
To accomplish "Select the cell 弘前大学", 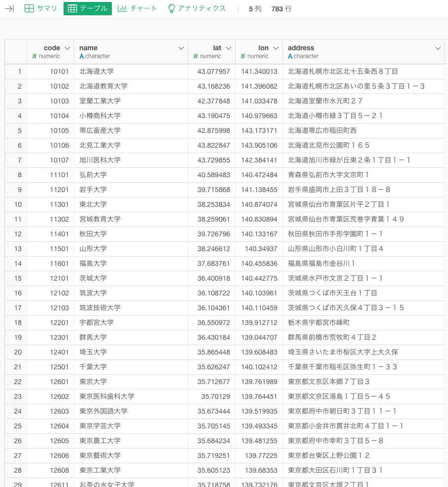I will click(131, 175).
